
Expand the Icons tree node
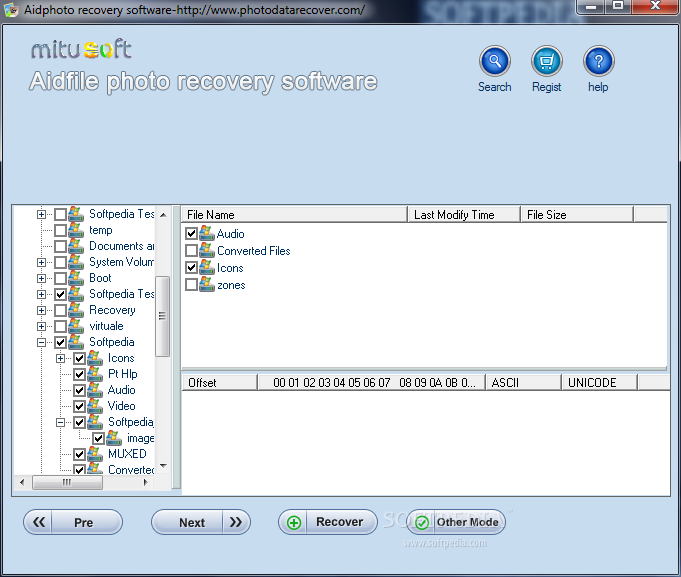pos(60,359)
